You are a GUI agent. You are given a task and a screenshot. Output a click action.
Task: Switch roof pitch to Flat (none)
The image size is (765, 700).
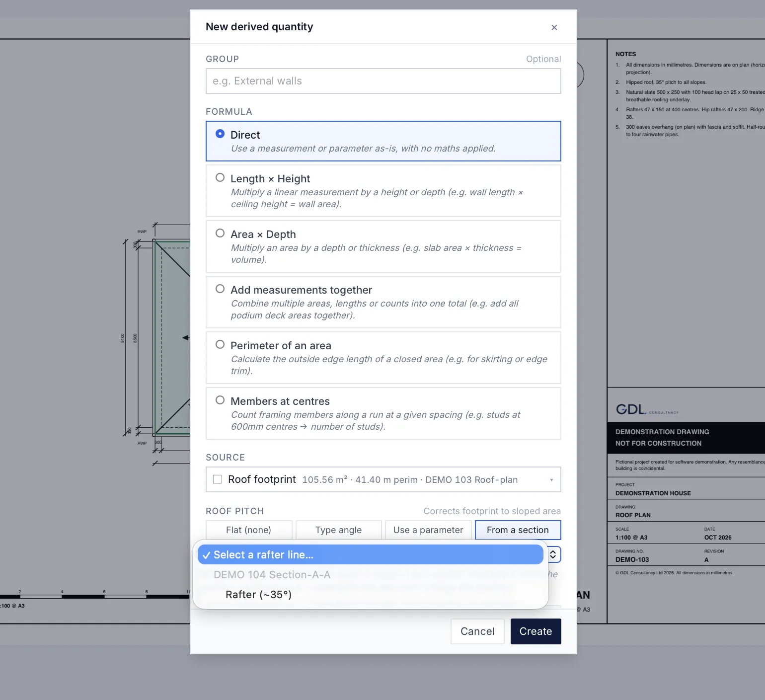point(249,530)
